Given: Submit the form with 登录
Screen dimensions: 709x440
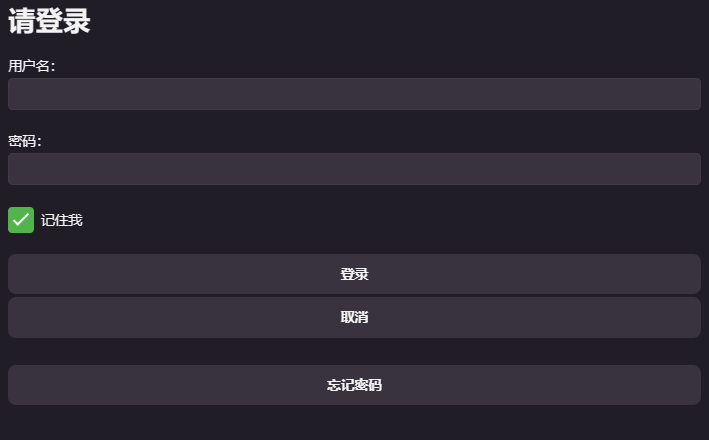Looking at the screenshot, I should [354, 274].
